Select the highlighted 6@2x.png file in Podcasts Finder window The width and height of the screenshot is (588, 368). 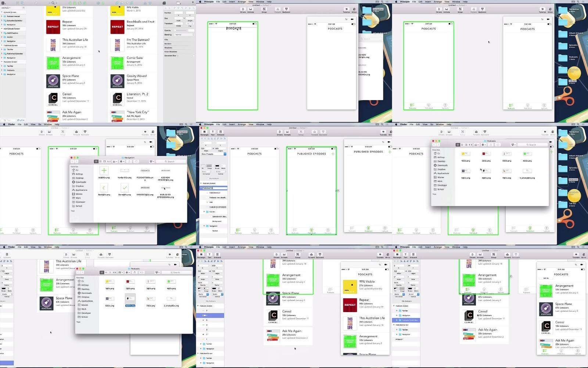point(130,301)
